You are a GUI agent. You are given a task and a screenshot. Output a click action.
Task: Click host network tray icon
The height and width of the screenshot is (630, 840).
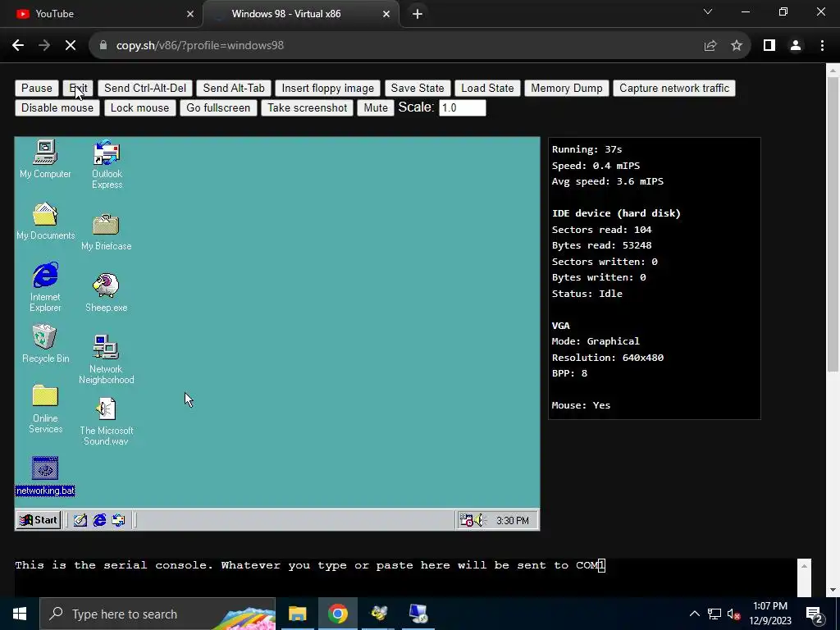tap(714, 614)
